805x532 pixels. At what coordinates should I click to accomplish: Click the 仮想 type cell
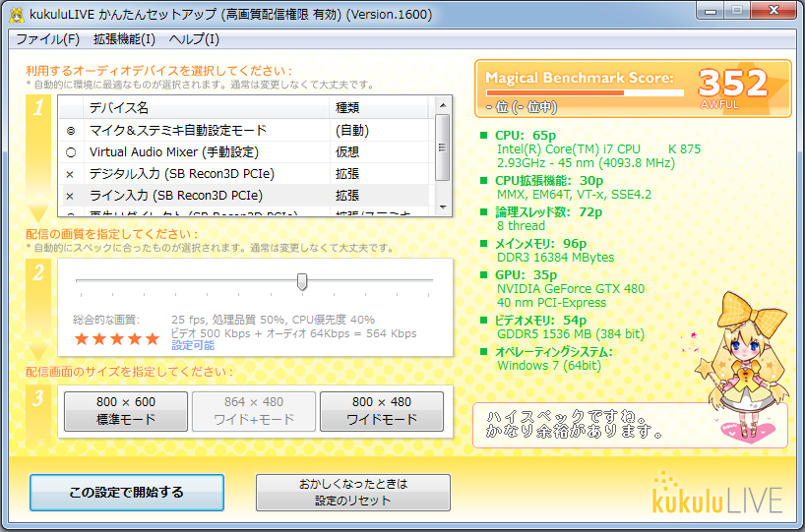347,152
